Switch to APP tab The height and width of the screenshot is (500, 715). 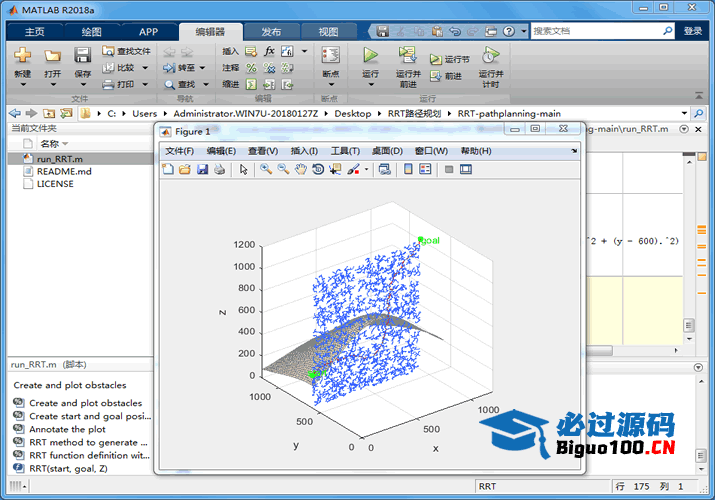(x=148, y=31)
